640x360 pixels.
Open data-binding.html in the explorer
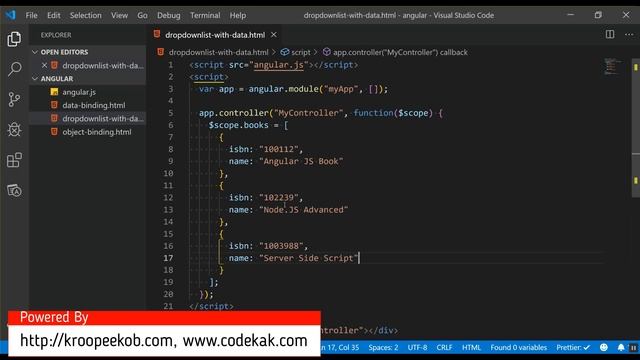(x=94, y=105)
